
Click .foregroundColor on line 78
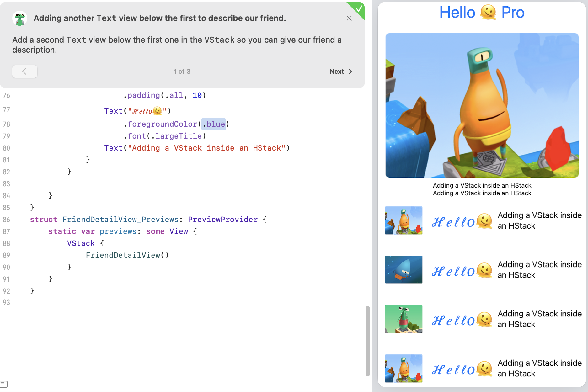[160, 124]
